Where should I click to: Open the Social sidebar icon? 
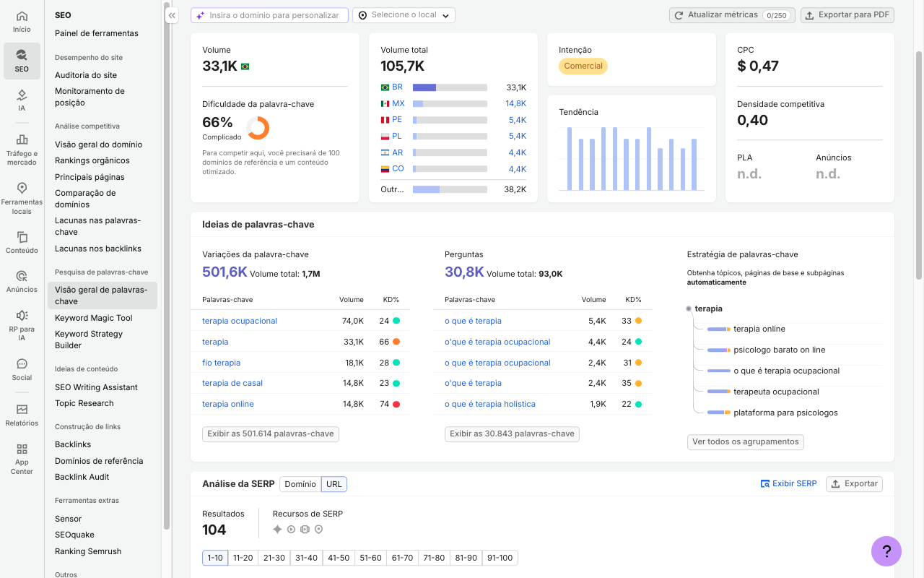22,369
